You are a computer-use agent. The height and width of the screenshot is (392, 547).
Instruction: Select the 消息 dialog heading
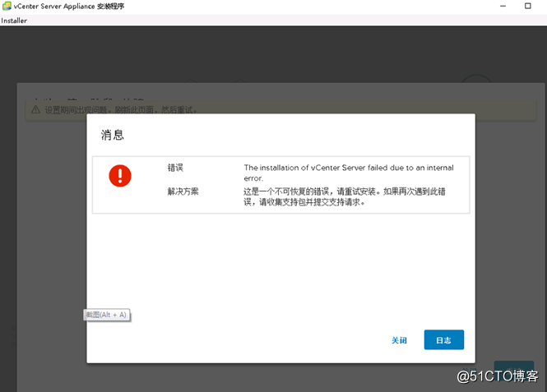(113, 135)
